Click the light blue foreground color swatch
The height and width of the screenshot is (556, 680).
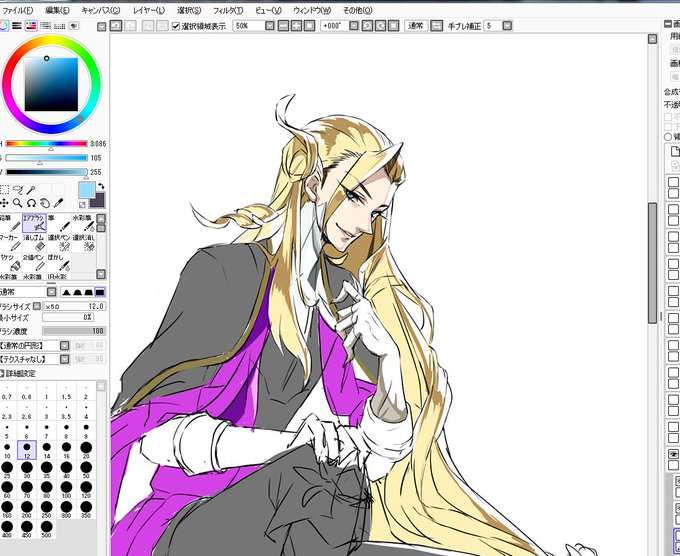click(86, 190)
